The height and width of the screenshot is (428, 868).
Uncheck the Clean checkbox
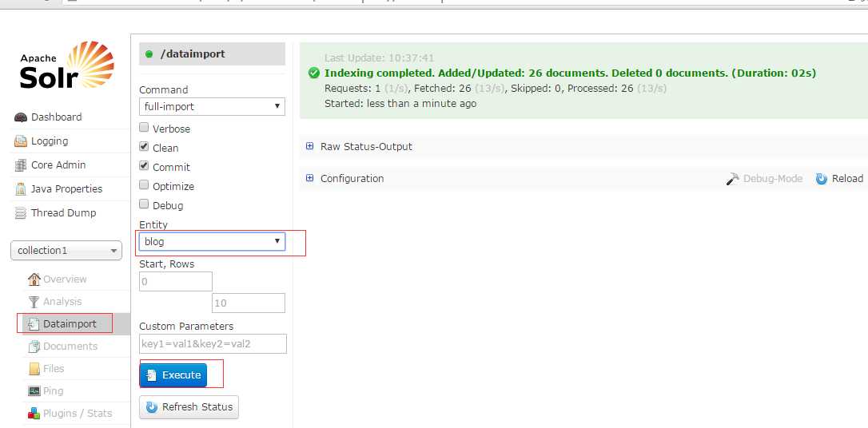pyautogui.click(x=144, y=147)
